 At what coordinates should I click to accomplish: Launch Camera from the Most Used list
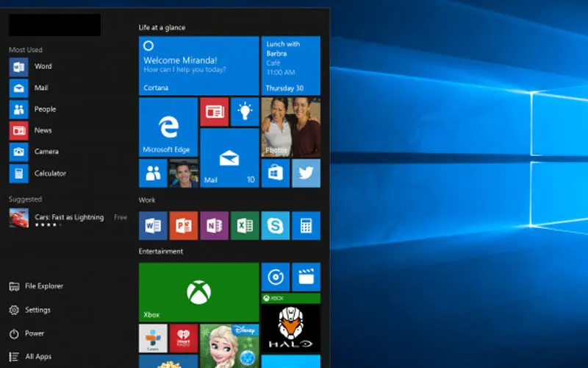point(35,152)
